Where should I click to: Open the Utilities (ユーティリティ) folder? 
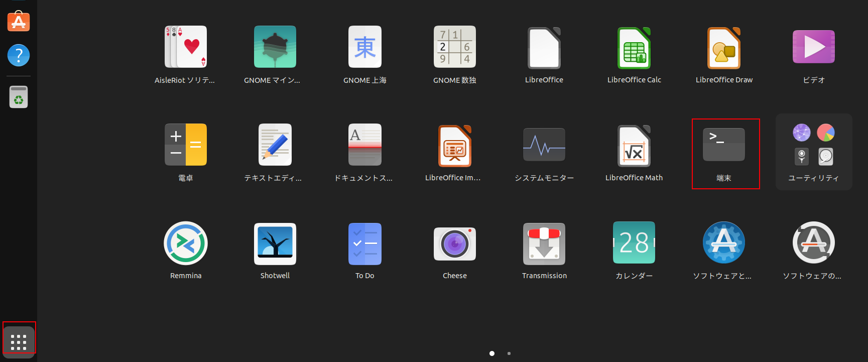coord(814,152)
